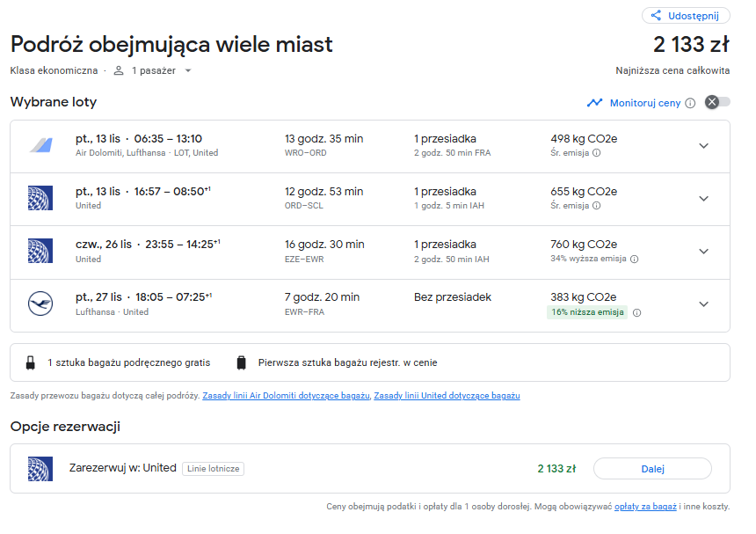The height and width of the screenshot is (534, 756).
Task: Click United logo in booking options
Action: [x=40, y=469]
